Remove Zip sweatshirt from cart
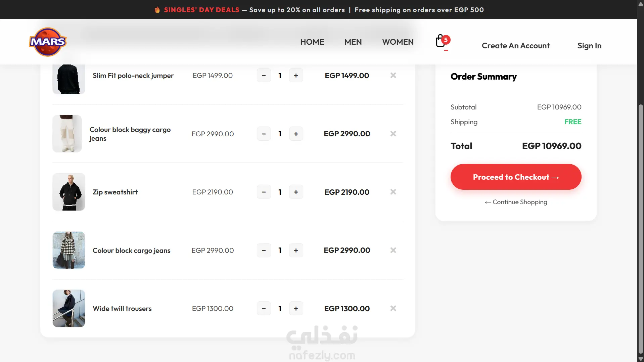 pyautogui.click(x=393, y=192)
